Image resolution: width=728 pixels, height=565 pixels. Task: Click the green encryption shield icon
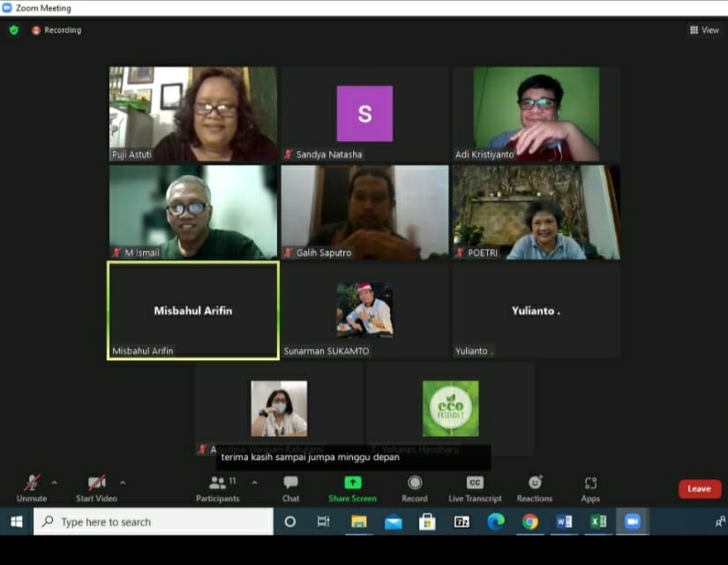(x=14, y=30)
